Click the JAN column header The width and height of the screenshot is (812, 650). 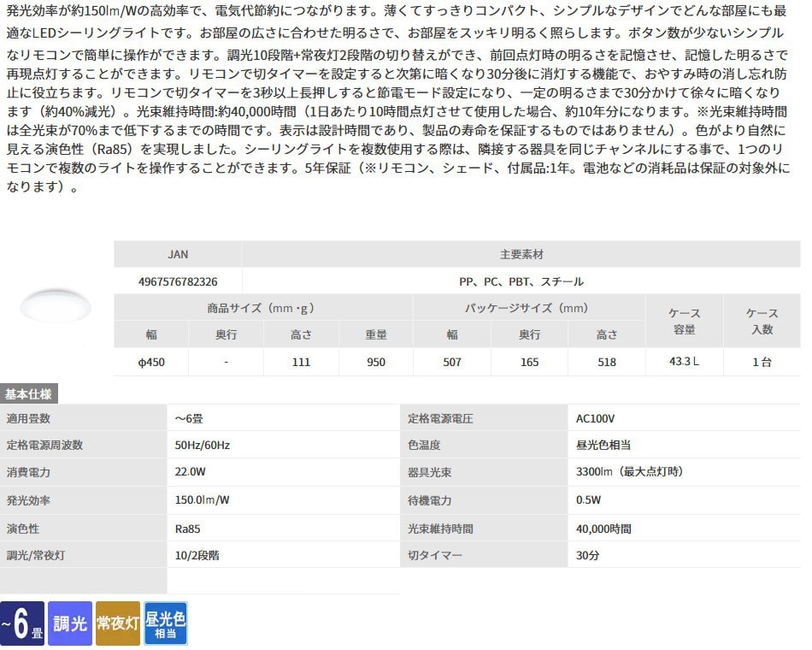pyautogui.click(x=178, y=254)
